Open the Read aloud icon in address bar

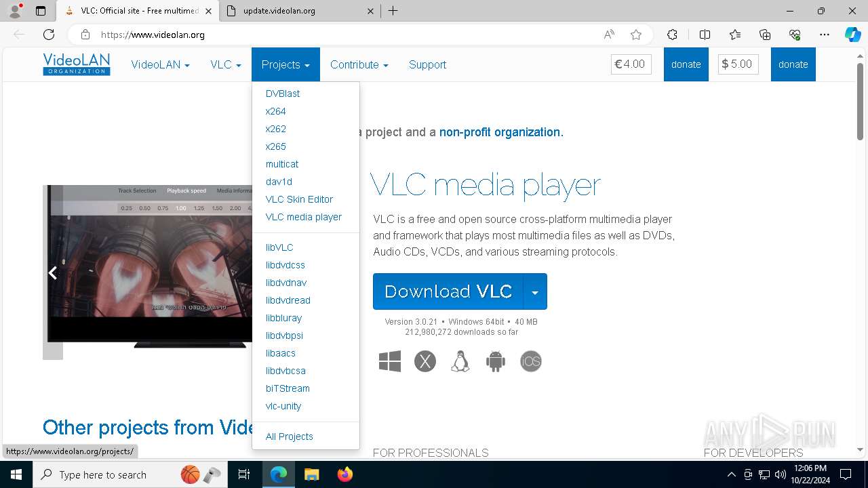tap(609, 35)
